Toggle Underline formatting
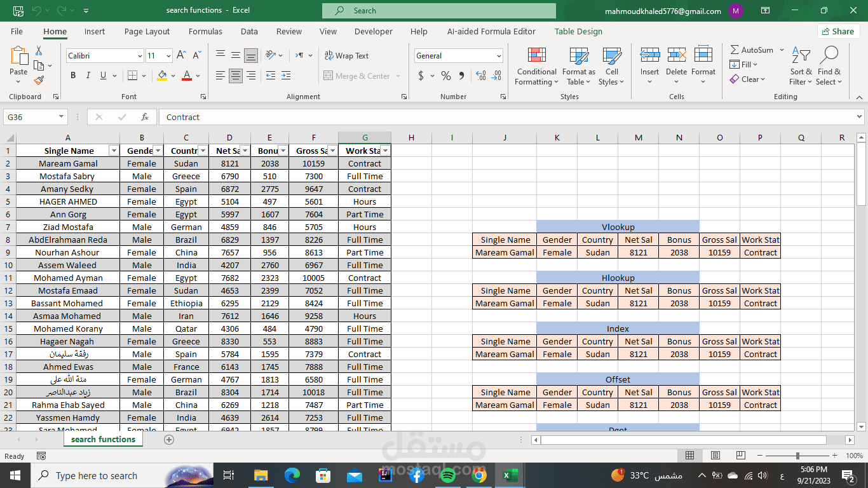Screen dimensions: 868x488 click(103, 76)
